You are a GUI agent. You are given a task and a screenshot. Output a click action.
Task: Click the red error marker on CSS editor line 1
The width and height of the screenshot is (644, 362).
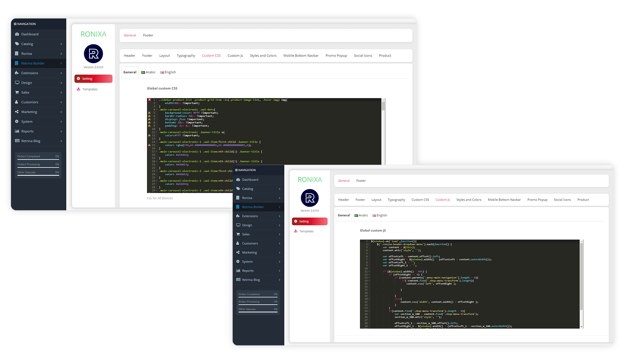pos(150,100)
